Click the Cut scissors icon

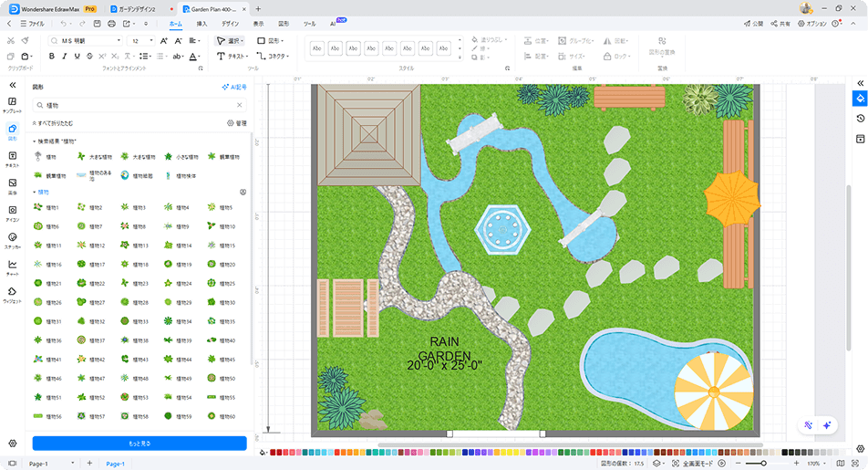(11, 40)
